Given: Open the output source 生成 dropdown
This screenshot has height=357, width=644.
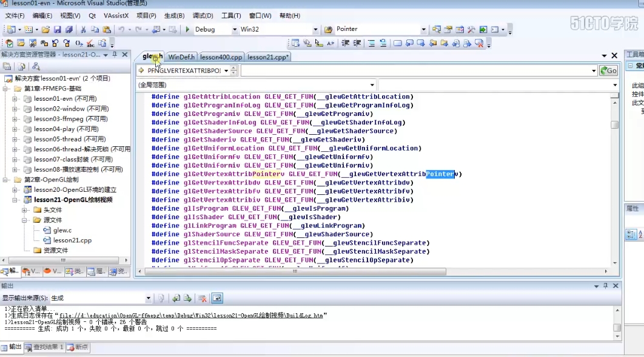Looking at the screenshot, I should coord(148,298).
